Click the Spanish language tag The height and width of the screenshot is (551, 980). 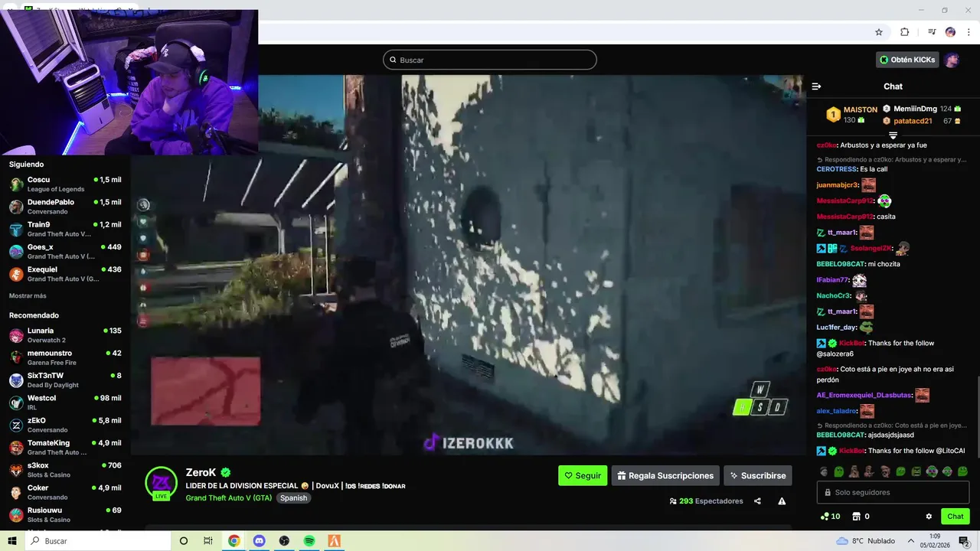(293, 497)
